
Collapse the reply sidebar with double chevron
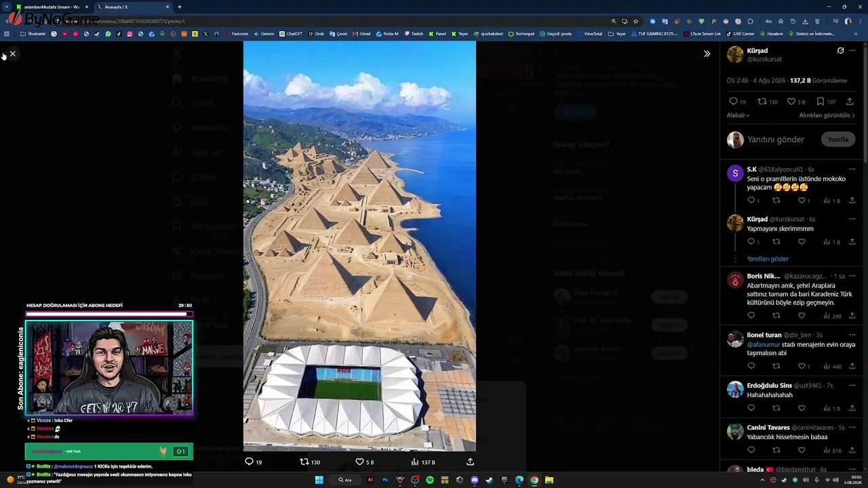tap(707, 54)
